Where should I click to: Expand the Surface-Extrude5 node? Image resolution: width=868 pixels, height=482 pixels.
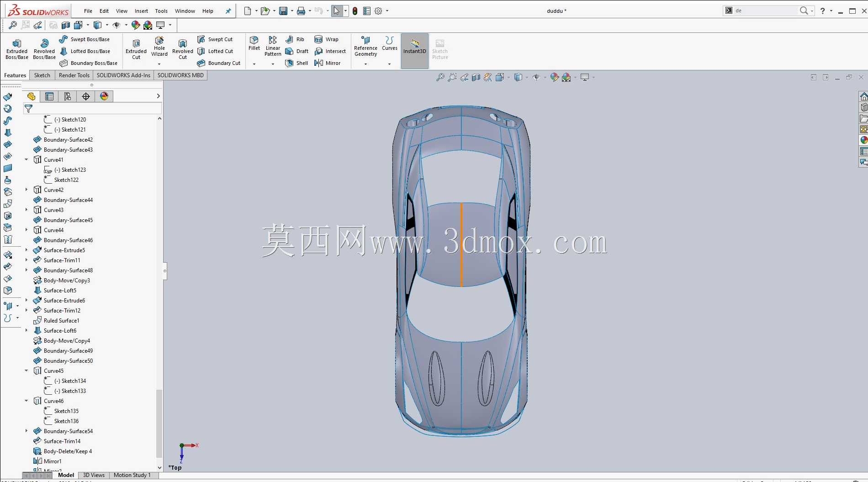tap(26, 250)
